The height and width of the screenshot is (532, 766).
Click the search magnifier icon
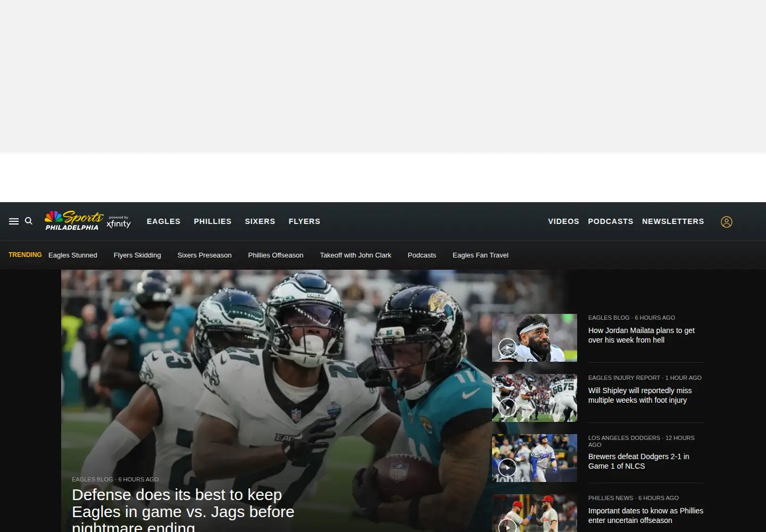[29, 221]
